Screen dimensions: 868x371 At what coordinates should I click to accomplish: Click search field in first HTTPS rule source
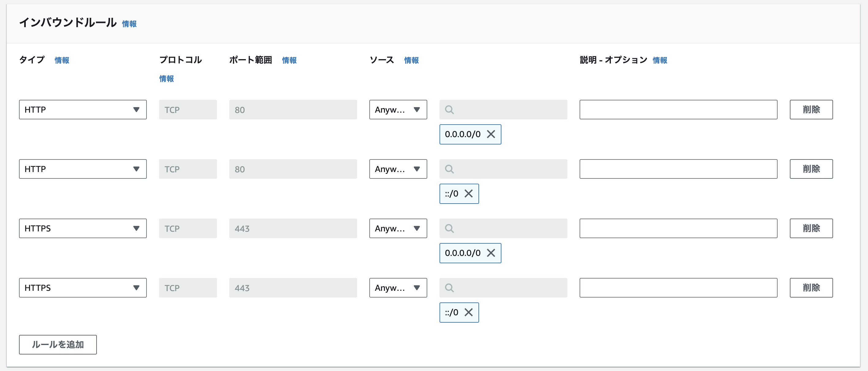pos(503,228)
